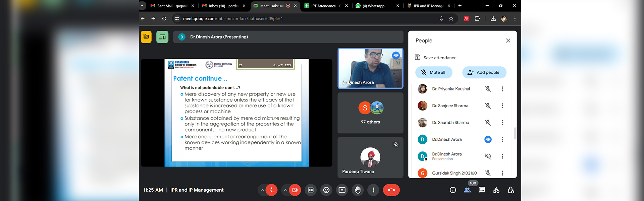Screen dimensions: 644x201
Task: Click the People panel scrollbar
Action: point(515,133)
